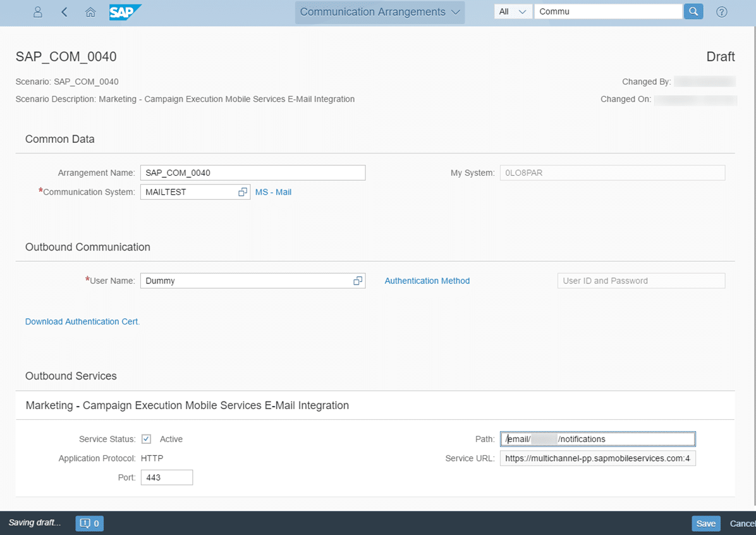Open the user profile icon
This screenshot has width=756, height=535.
point(38,12)
